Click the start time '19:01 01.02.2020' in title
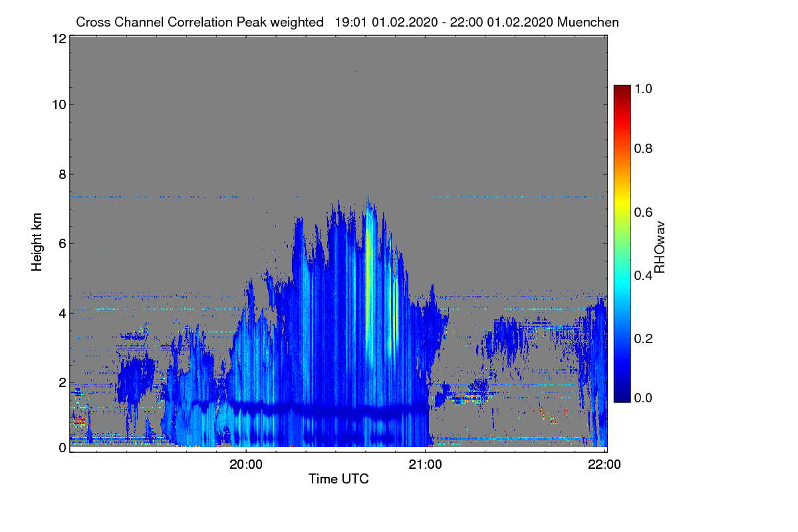This screenshot has width=798, height=532. click(x=385, y=22)
